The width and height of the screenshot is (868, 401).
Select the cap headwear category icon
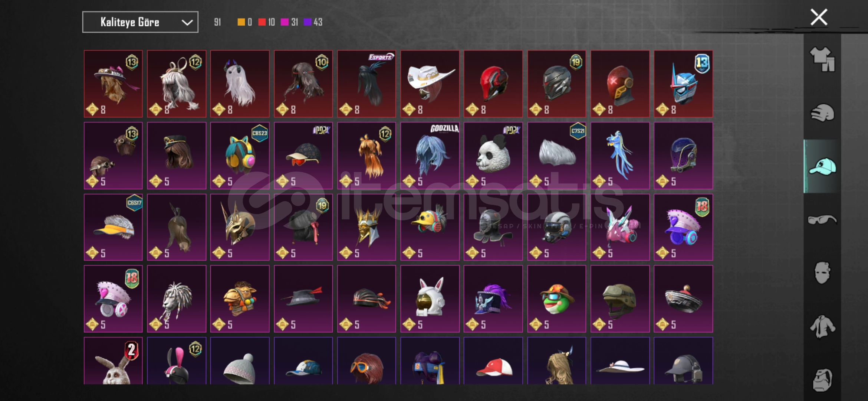point(822,166)
